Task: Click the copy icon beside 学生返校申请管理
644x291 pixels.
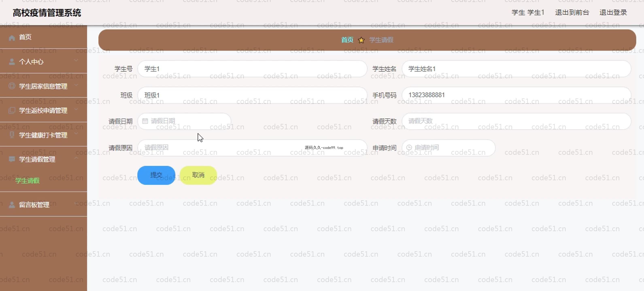Action: [12, 110]
